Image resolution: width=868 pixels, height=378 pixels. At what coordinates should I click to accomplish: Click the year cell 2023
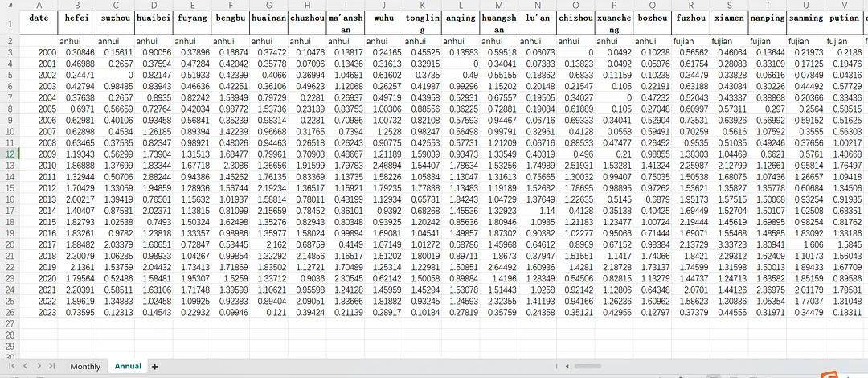39,313
